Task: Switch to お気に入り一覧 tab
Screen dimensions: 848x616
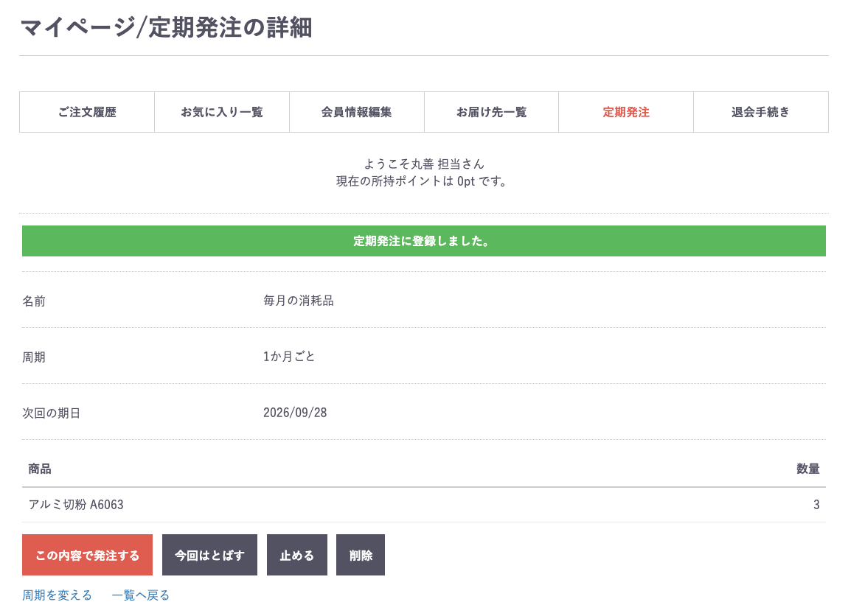Action: click(222, 112)
